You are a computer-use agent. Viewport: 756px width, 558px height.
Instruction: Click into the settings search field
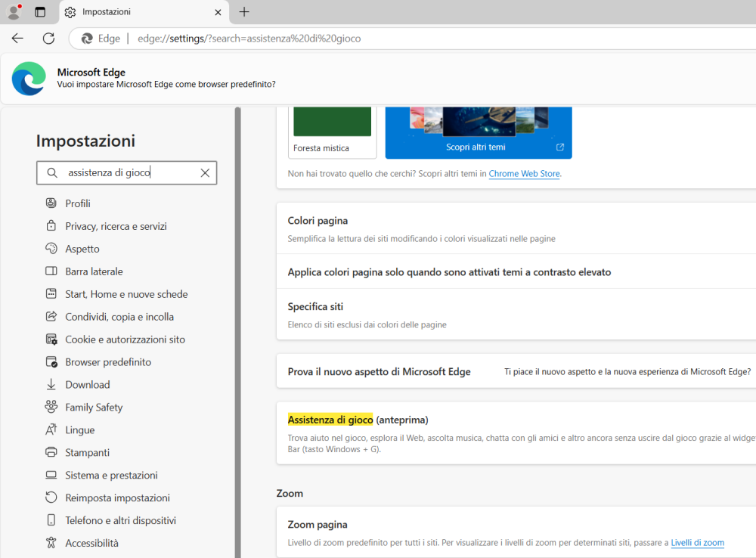click(127, 172)
